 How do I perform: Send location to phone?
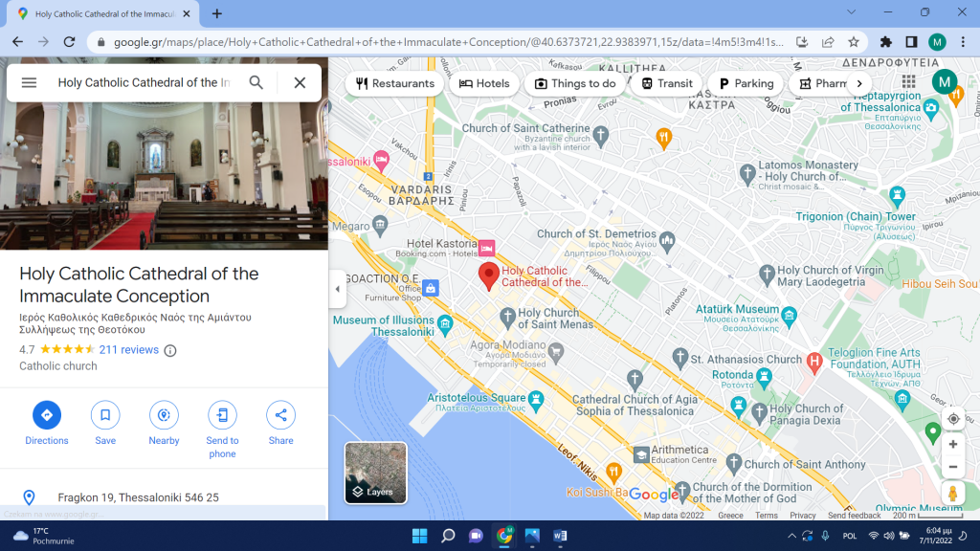(222, 415)
